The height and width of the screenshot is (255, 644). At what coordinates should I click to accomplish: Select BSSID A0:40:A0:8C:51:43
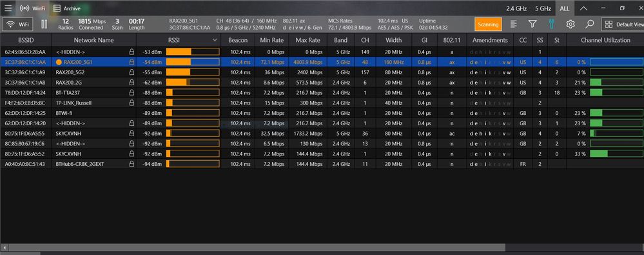[24, 164]
